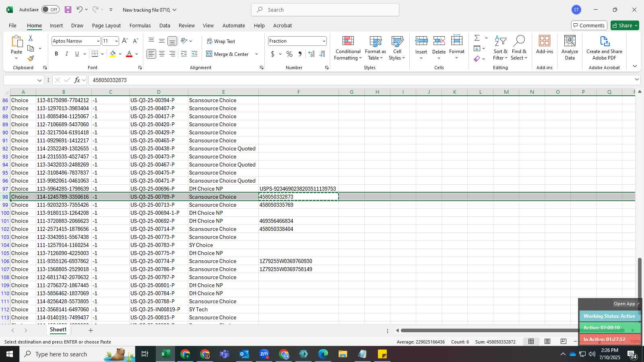Open the Aptos Narrow font name dropdown
The height and width of the screenshot is (362, 644).
(98, 41)
